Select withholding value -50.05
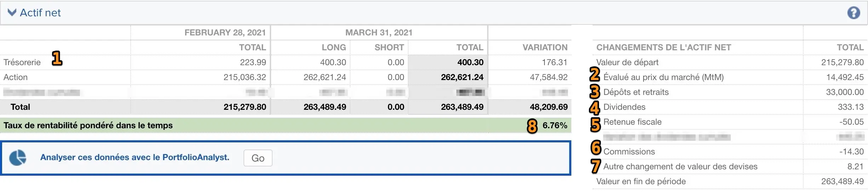This screenshot has height=192, width=868. (x=851, y=122)
